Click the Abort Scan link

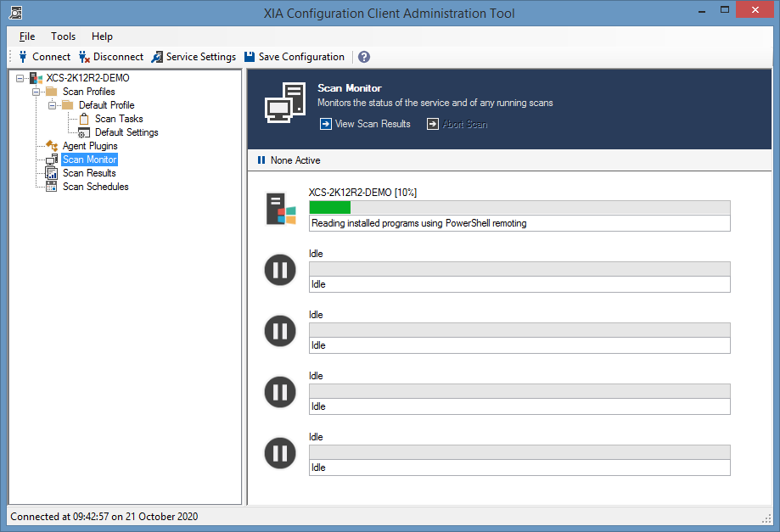465,124
